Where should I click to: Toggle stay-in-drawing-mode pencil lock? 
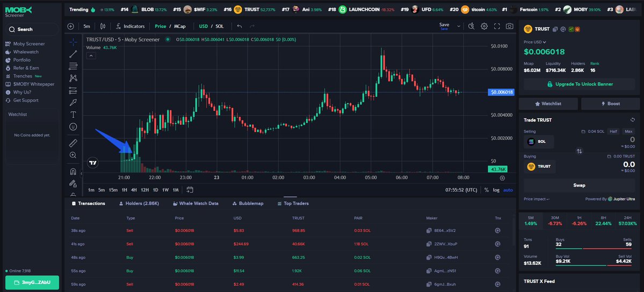pos(73,183)
